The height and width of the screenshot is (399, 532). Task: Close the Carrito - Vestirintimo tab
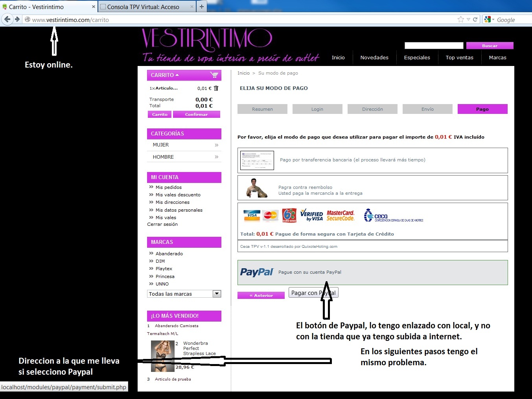[94, 7]
